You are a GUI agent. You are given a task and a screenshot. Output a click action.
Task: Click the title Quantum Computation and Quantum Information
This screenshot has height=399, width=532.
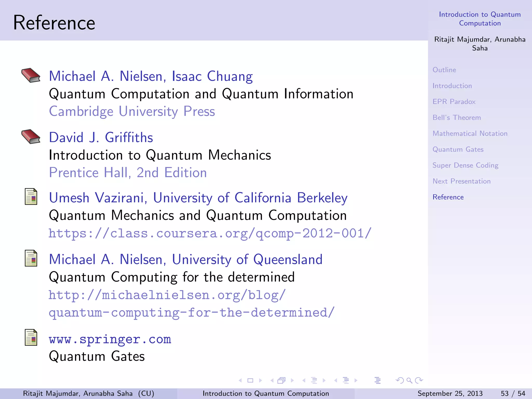(201, 94)
